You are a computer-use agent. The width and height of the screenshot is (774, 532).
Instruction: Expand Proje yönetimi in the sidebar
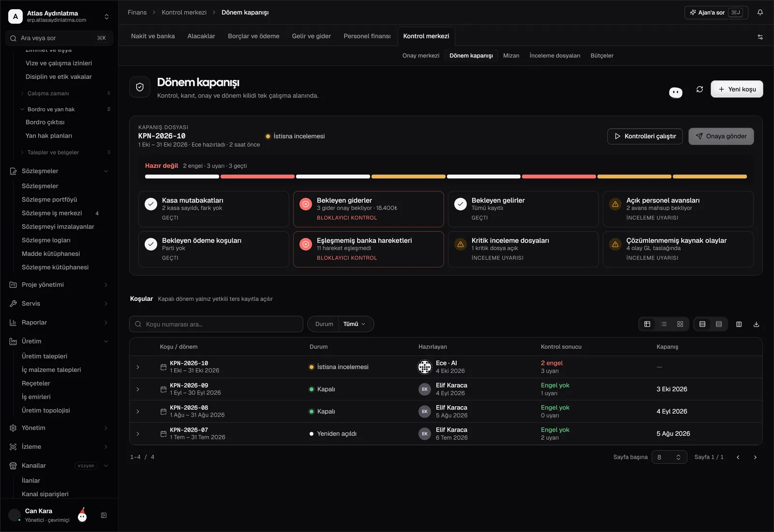(59, 285)
